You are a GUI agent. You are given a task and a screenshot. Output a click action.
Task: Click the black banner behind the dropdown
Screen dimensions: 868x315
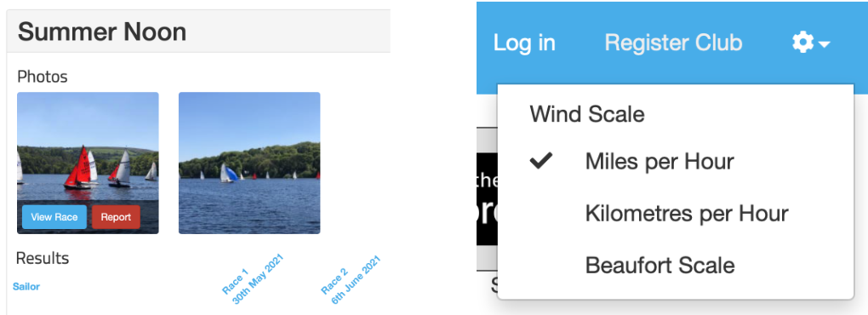click(x=487, y=199)
